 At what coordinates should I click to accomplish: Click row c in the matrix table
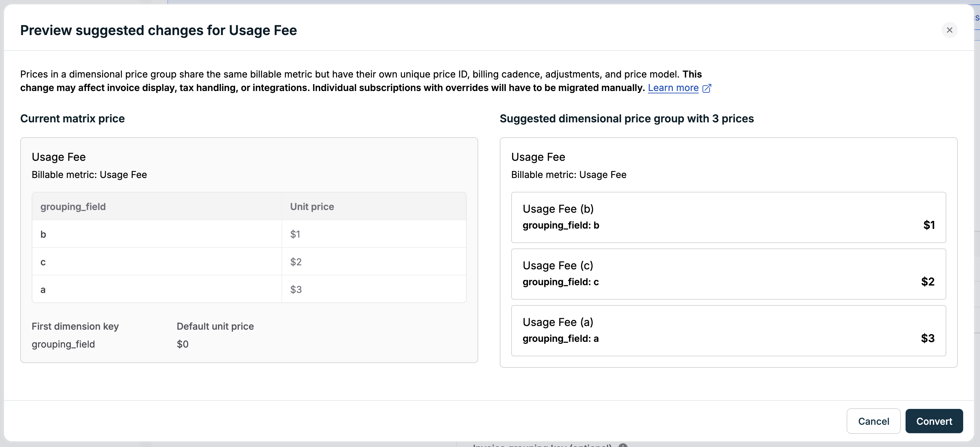coord(43,262)
